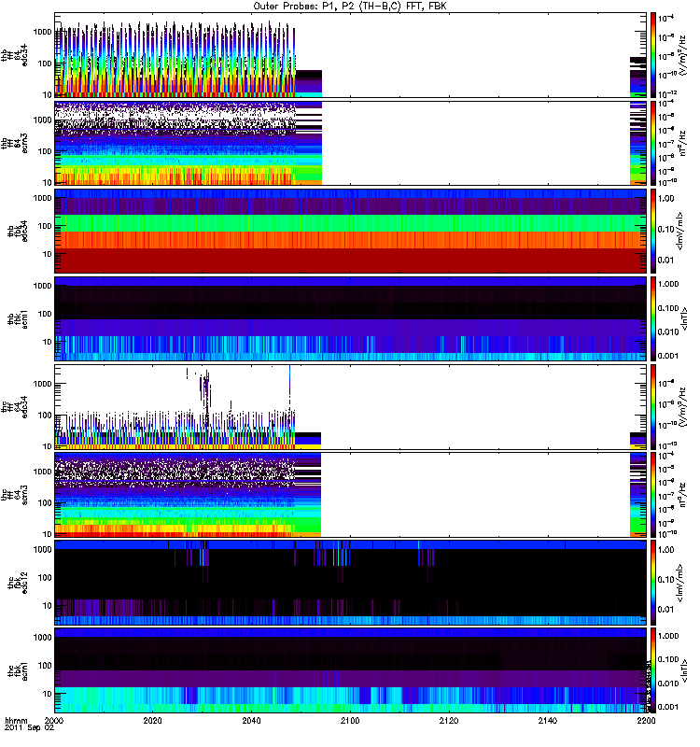The image size is (700, 747).
Task: Click the '2120' time axis label
Action: pyautogui.click(x=449, y=720)
